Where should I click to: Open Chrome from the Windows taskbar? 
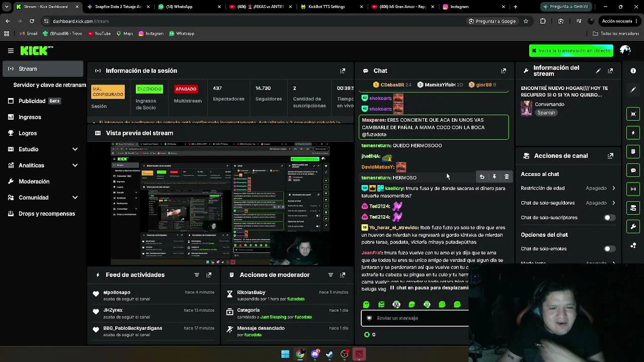[x=300, y=354]
